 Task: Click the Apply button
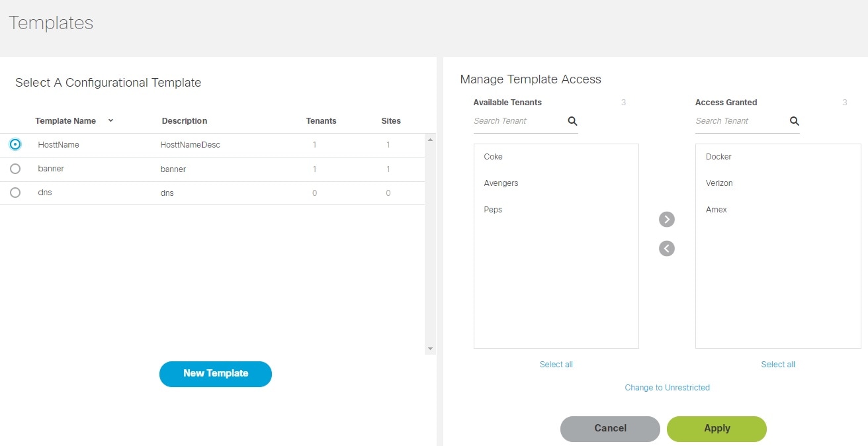tap(716, 428)
